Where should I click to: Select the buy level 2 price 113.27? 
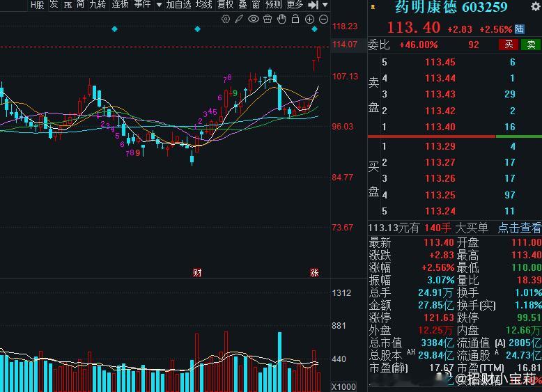click(x=440, y=162)
